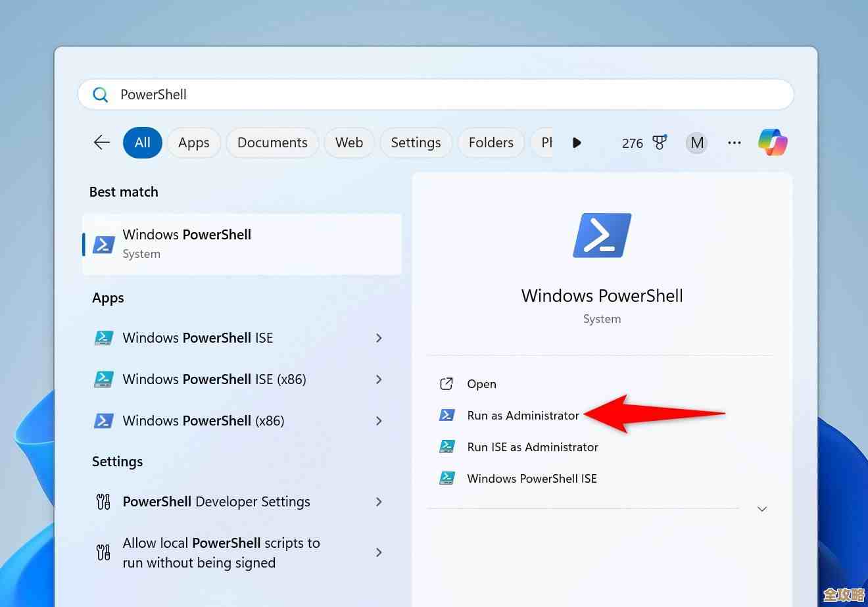Image resolution: width=868 pixels, height=607 pixels.
Task: Click the Windows PowerShell (x86) app icon
Action: 103,421
